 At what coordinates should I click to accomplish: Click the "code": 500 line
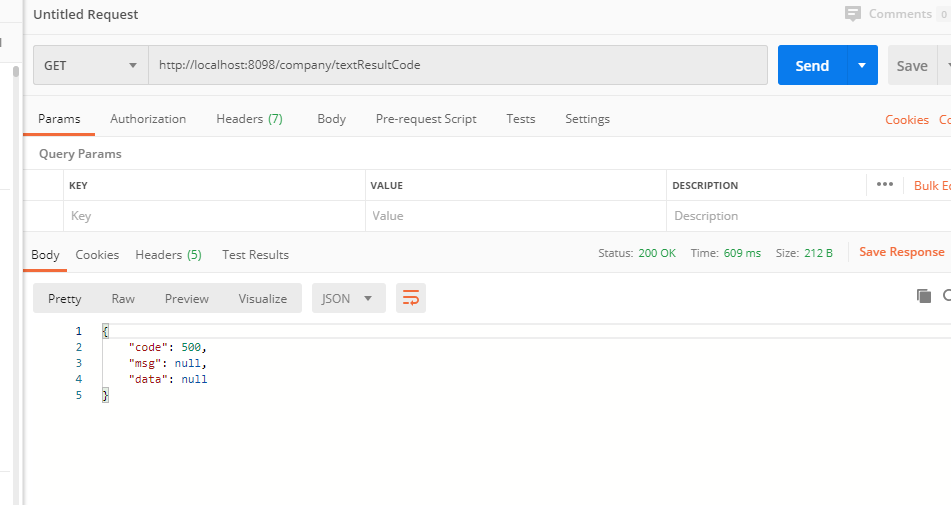coord(167,347)
